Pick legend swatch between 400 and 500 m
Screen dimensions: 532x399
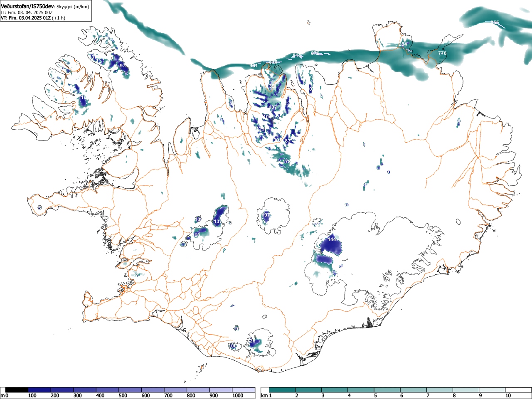(108, 390)
